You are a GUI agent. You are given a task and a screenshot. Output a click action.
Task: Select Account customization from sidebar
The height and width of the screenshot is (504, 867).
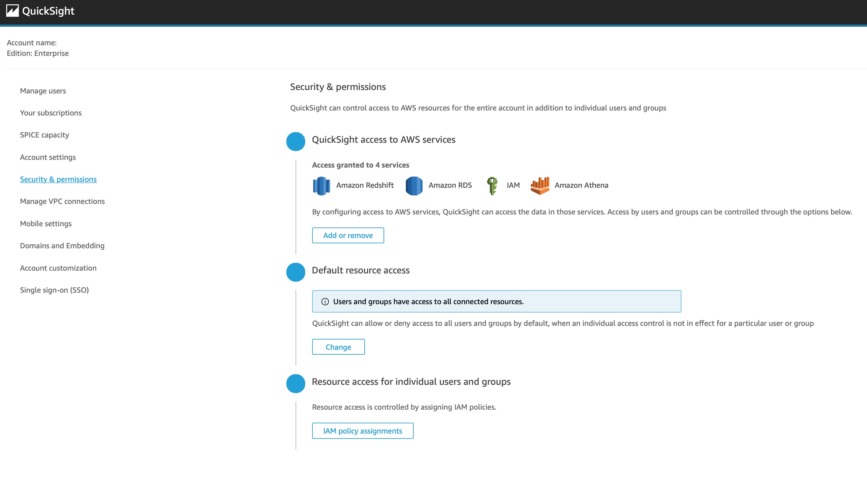pyautogui.click(x=58, y=268)
